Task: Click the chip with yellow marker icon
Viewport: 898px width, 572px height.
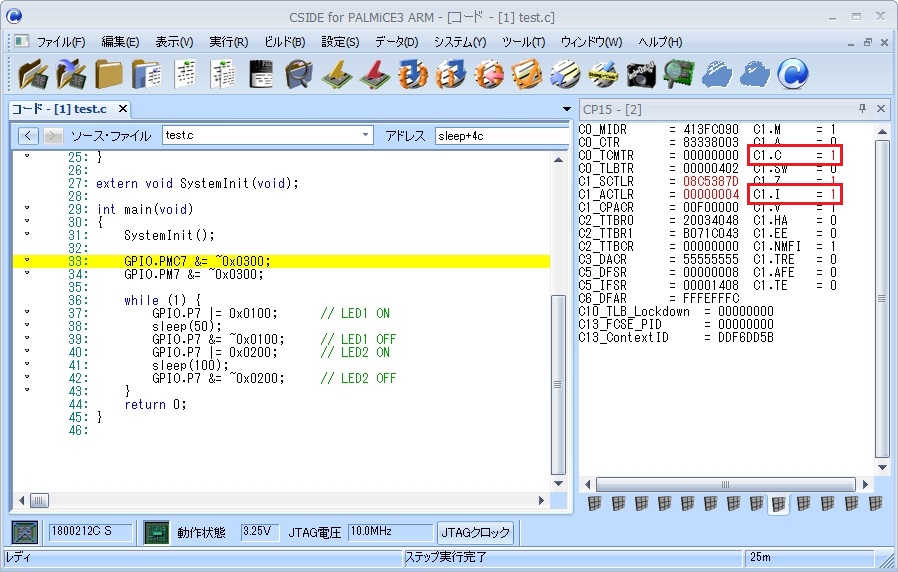Action: point(337,74)
